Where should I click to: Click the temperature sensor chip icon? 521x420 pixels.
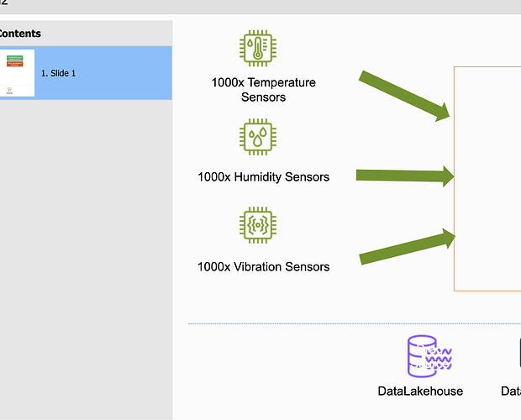(x=258, y=48)
